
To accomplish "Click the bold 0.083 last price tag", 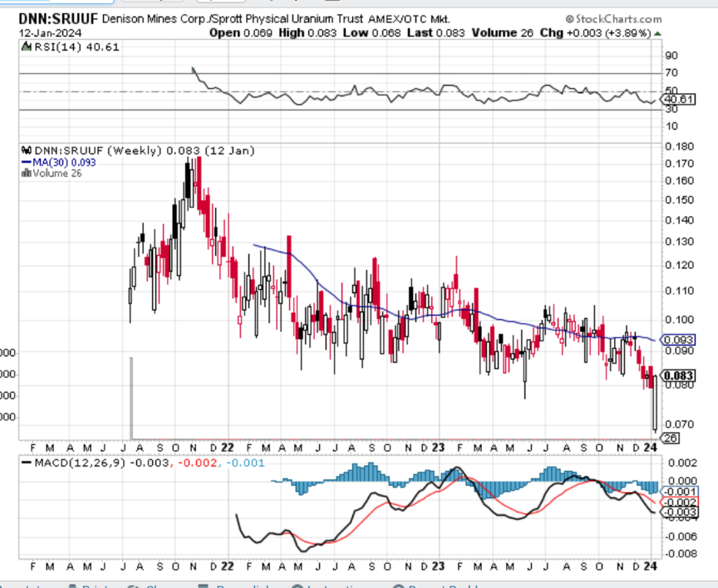I will point(679,375).
